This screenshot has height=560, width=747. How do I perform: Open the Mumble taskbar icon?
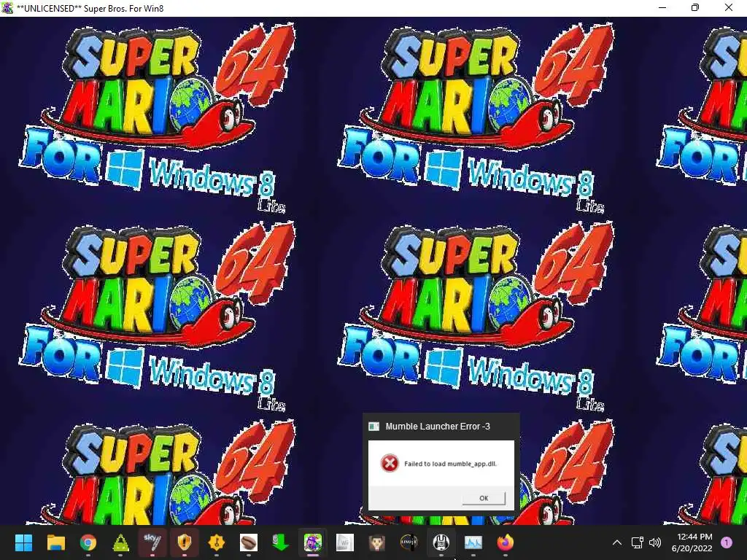click(441, 542)
